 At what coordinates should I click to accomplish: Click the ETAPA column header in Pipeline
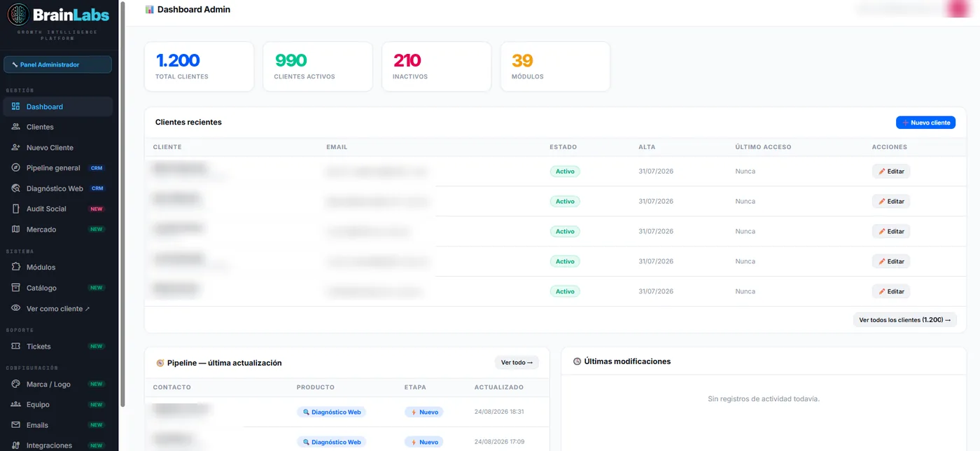tap(415, 387)
